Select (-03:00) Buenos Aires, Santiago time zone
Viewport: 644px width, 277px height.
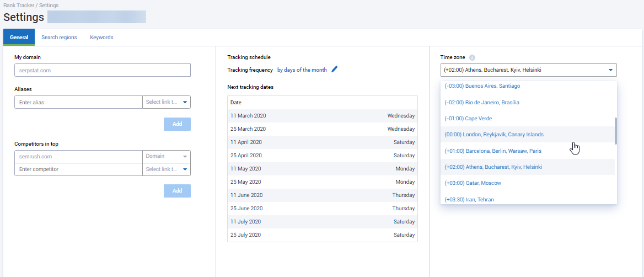(x=527, y=86)
